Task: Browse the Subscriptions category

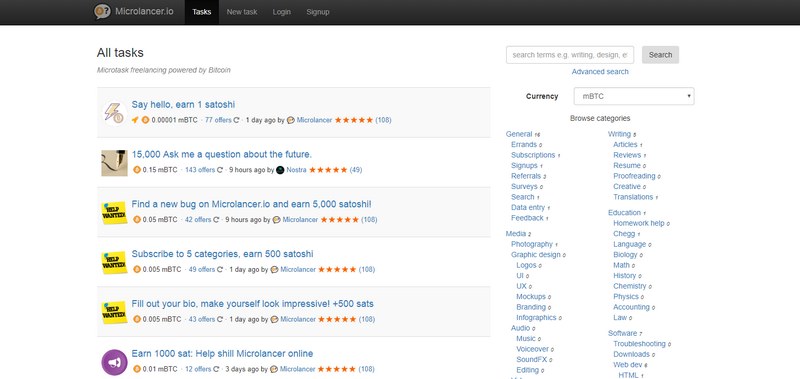Action: (533, 155)
